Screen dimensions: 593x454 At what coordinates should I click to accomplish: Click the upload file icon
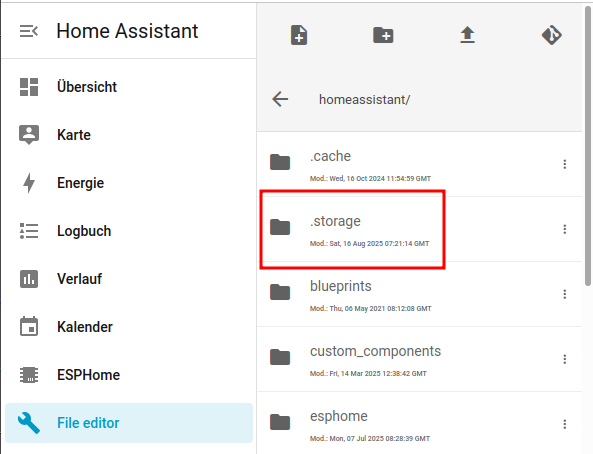[x=467, y=35]
